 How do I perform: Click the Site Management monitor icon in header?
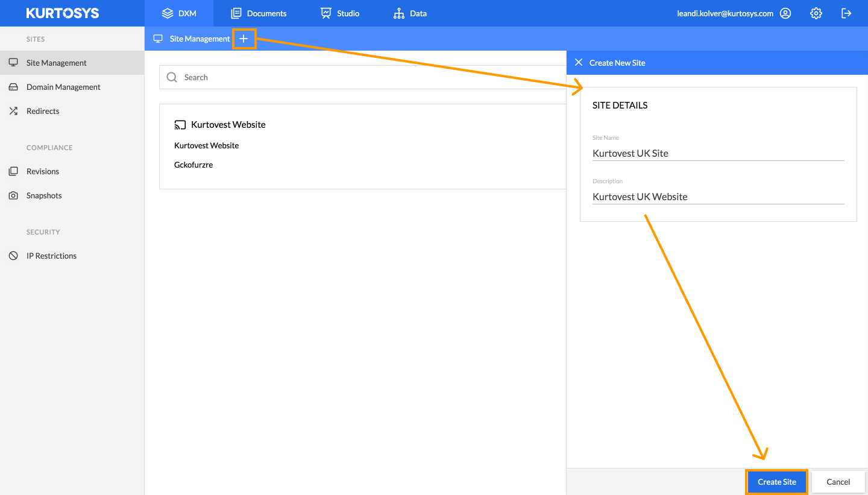coord(159,39)
